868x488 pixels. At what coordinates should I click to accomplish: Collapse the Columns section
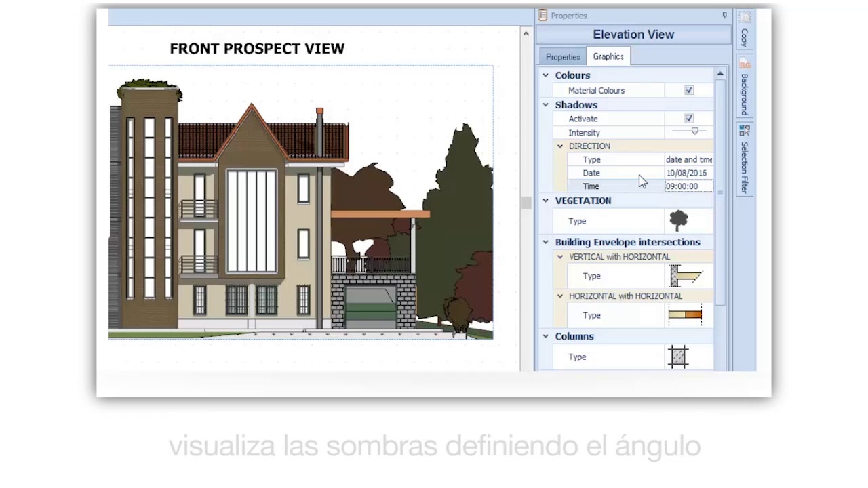pos(546,336)
